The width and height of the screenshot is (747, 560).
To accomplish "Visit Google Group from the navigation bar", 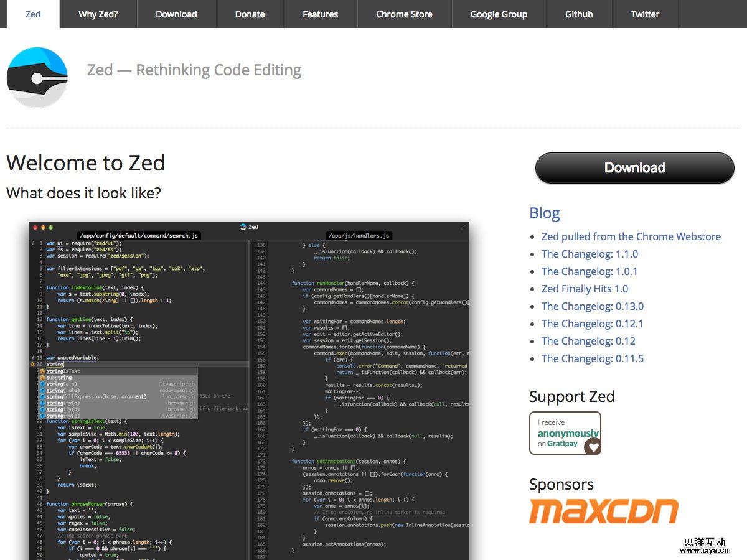I will 499,14.
